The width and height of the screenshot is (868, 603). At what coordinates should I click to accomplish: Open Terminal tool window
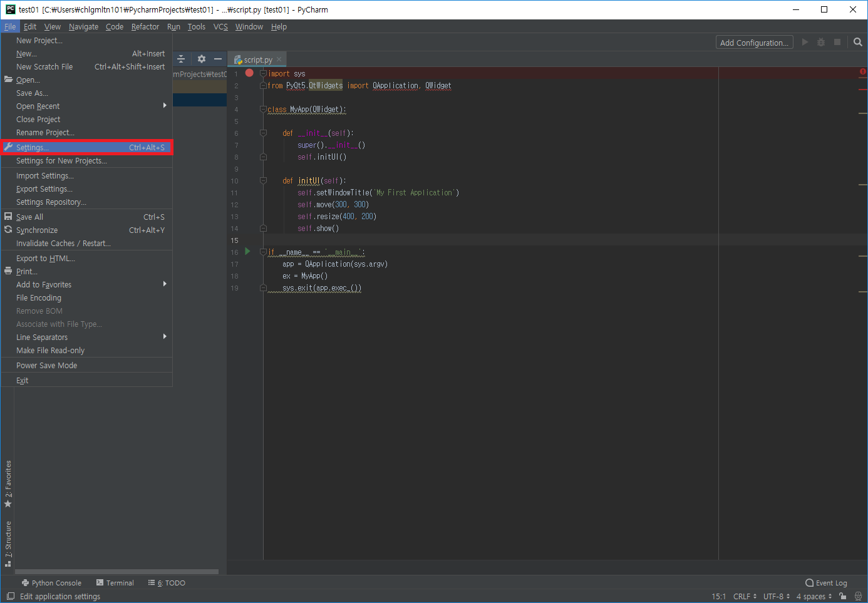(x=115, y=582)
